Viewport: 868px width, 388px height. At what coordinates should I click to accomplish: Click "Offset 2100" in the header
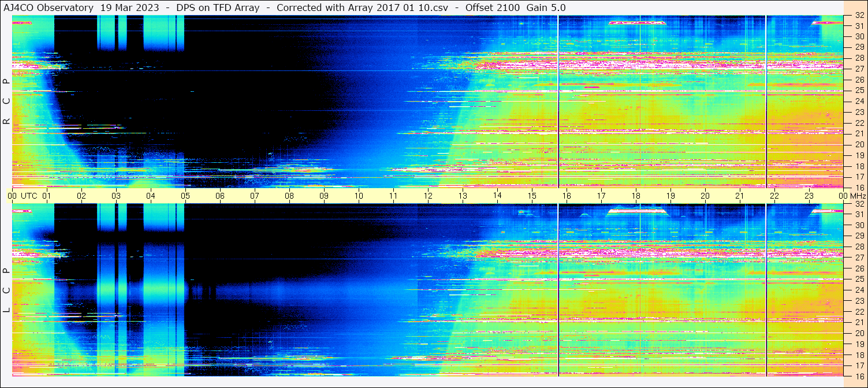tap(494, 8)
